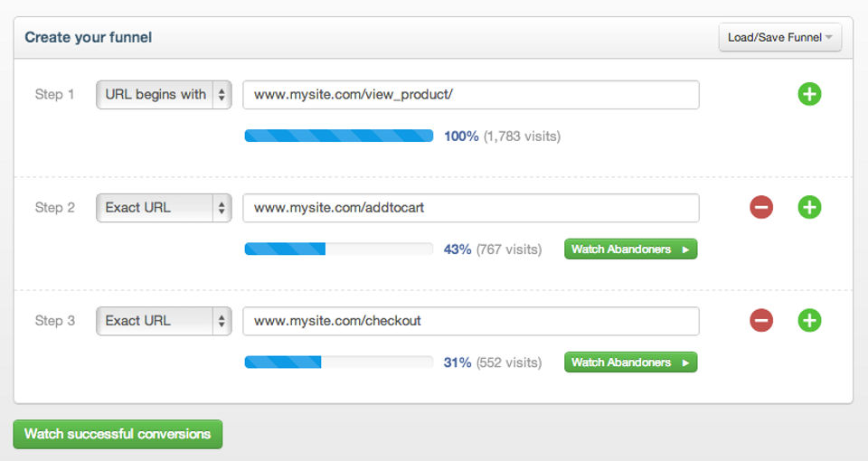
Task: Click the 'Create your funnel' heading
Action: 88,38
